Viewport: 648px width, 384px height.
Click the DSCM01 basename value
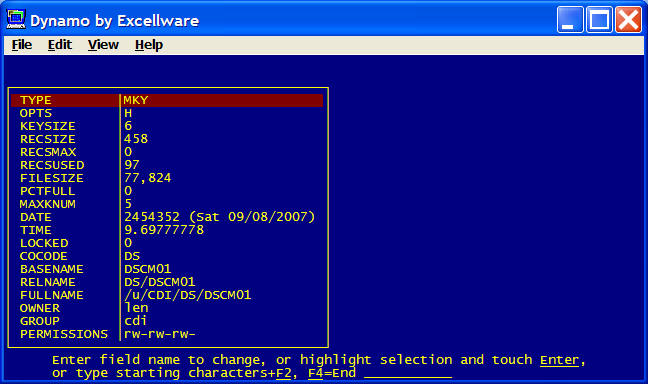pos(148,269)
